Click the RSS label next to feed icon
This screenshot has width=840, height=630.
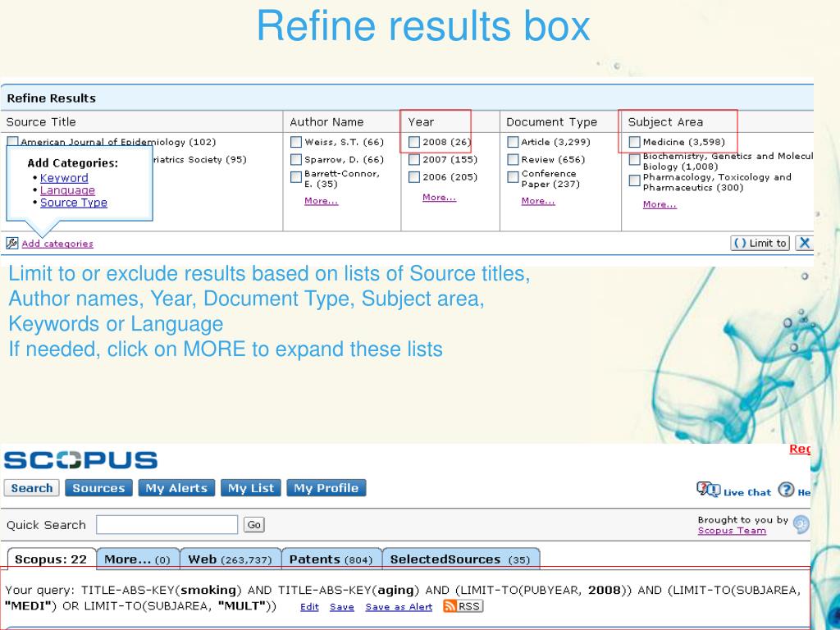469,606
